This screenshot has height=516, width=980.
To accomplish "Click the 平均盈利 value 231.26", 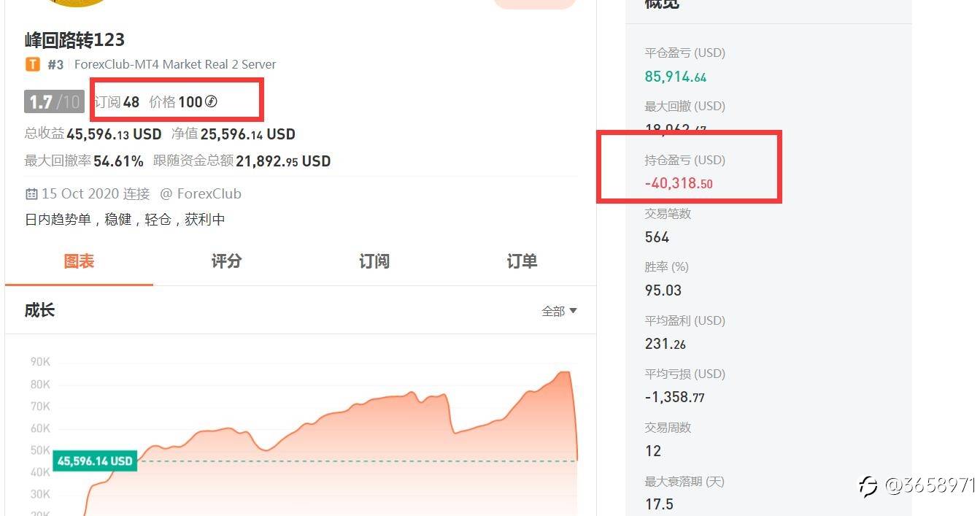I will (x=665, y=344).
